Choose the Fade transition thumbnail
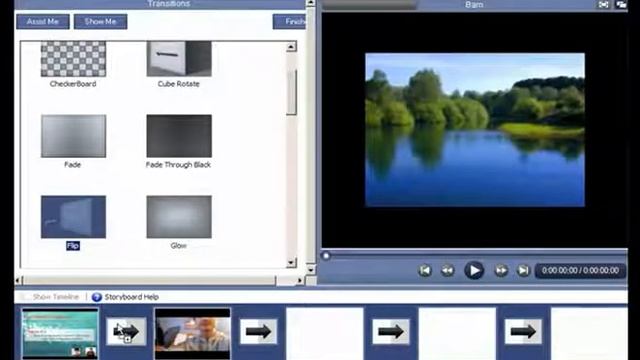The width and height of the screenshot is (640, 360). point(73,136)
